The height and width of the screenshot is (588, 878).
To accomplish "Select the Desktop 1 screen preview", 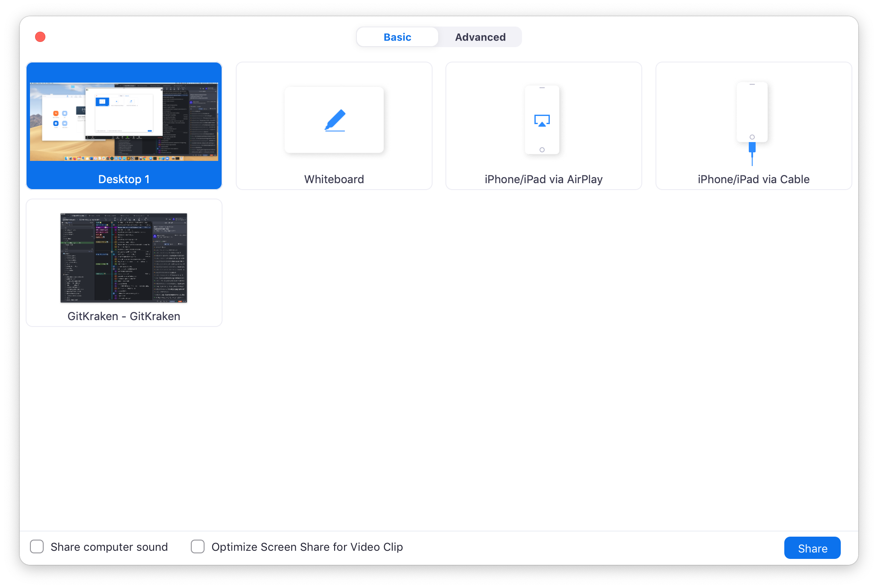I will [x=124, y=122].
